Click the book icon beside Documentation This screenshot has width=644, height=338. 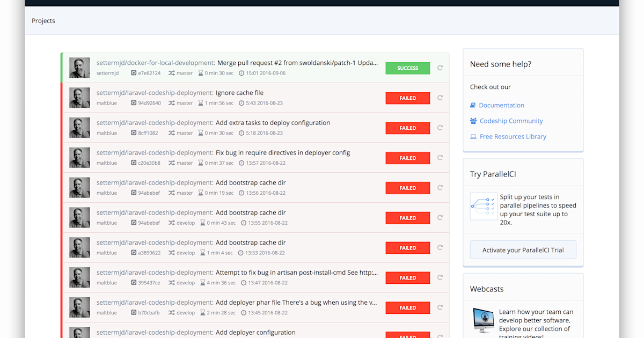point(473,105)
